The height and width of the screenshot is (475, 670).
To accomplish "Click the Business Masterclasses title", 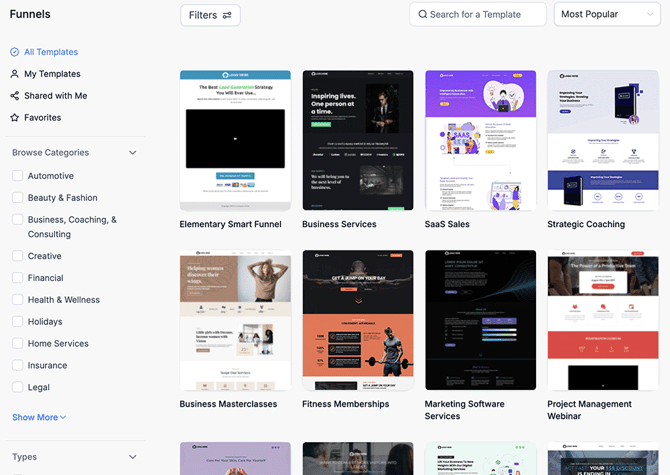I will coord(228,404).
